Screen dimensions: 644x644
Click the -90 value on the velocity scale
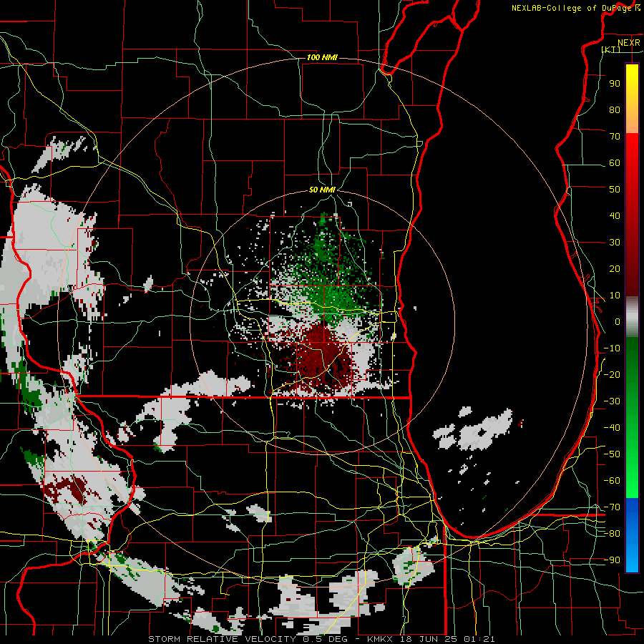click(612, 560)
